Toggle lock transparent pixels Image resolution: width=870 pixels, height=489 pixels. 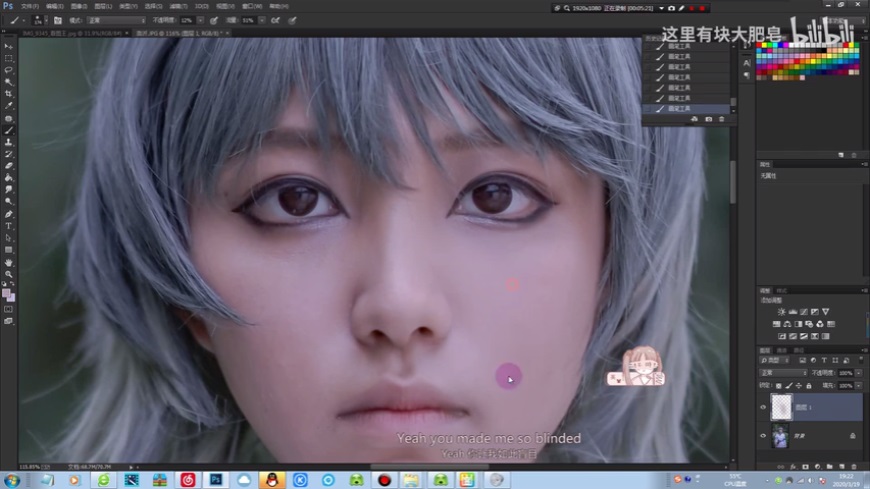778,386
